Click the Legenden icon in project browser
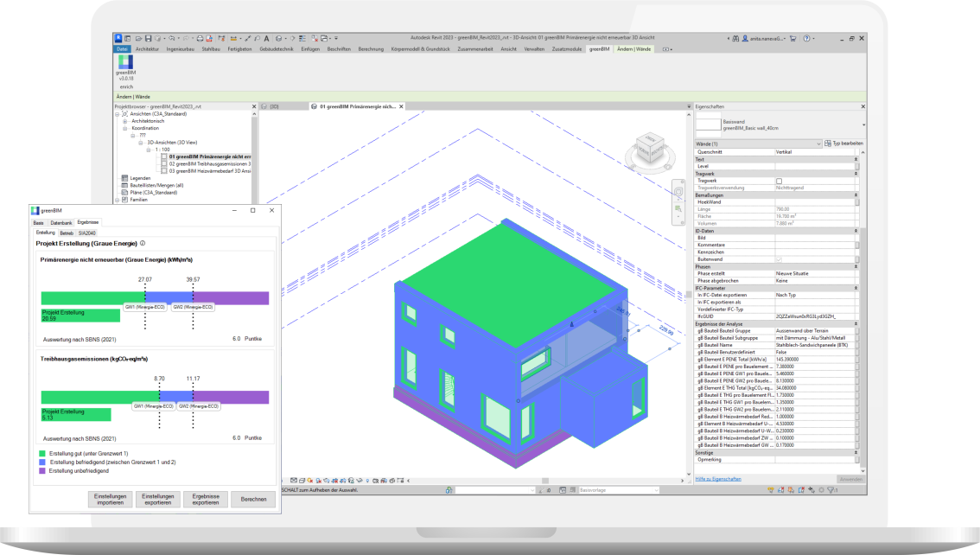 [125, 178]
